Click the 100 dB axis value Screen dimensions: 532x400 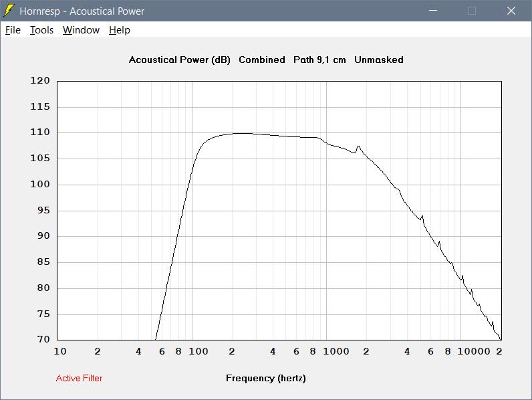tap(40, 184)
